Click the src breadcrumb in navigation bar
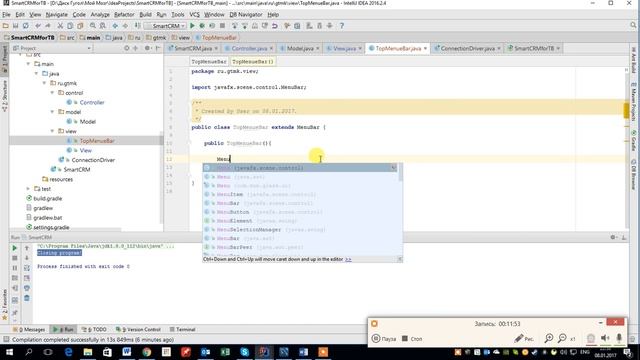The width and height of the screenshot is (640, 360). coord(67,38)
